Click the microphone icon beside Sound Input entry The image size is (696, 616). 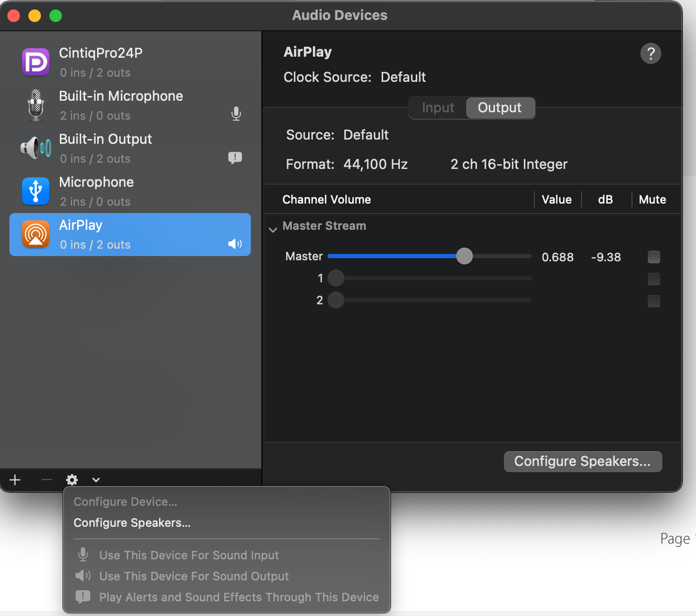pyautogui.click(x=83, y=555)
